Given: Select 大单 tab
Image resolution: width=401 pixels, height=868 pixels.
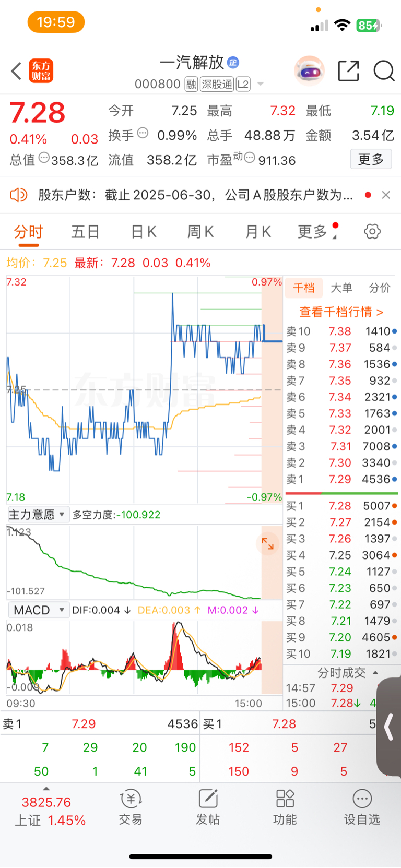Looking at the screenshot, I should 341,288.
